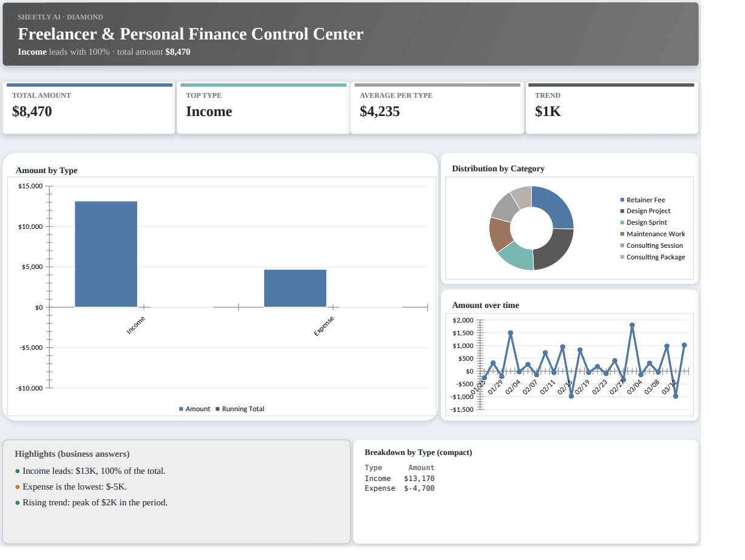Image resolution: width=745 pixels, height=560 pixels.
Task: Click the Income leads with 100% subtitle
Action: click(104, 52)
